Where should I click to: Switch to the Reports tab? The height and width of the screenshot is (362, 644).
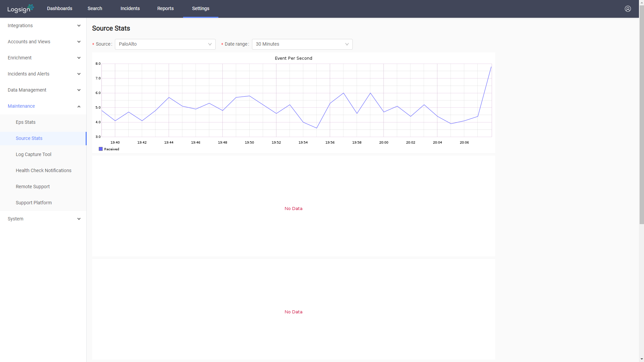point(165,8)
